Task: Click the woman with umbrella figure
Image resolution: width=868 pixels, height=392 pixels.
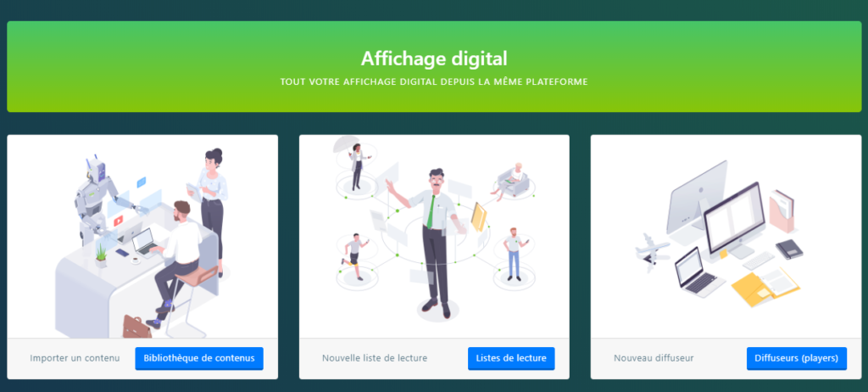Action: [354, 161]
